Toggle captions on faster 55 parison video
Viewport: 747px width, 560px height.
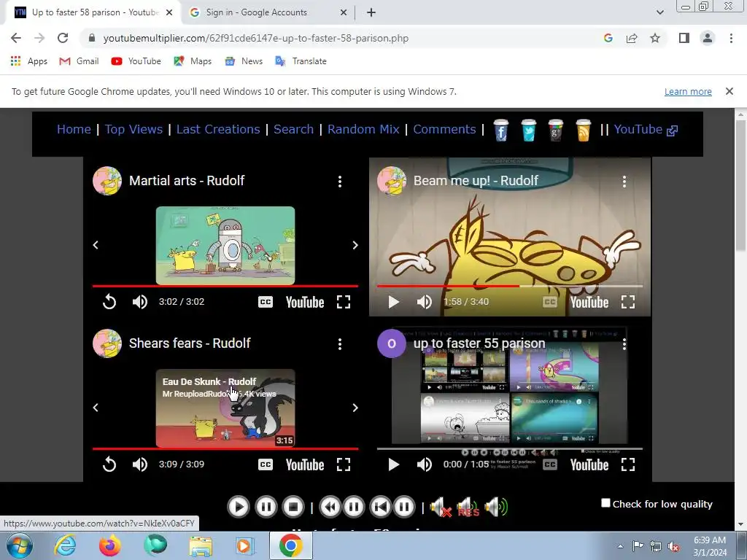[550, 464]
